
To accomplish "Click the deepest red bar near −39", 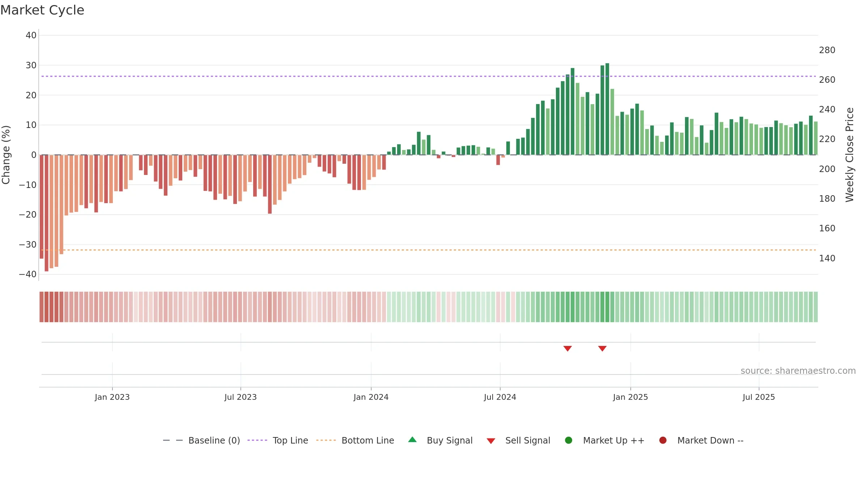I will (x=46, y=213).
